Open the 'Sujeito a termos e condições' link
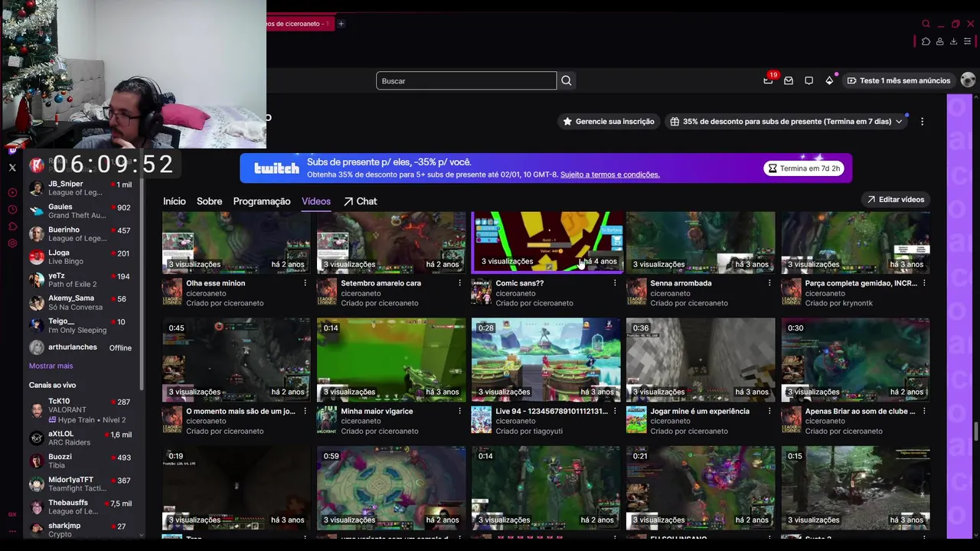This screenshot has height=551, width=980. (609, 174)
